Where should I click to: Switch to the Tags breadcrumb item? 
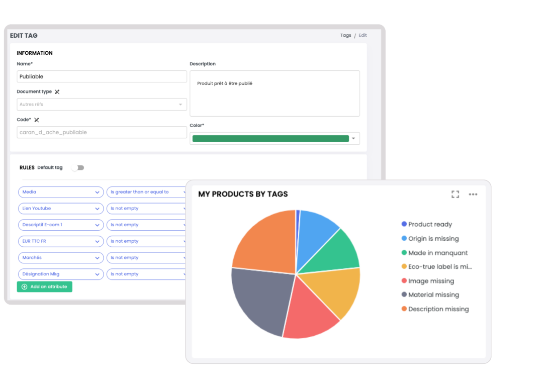[345, 35]
